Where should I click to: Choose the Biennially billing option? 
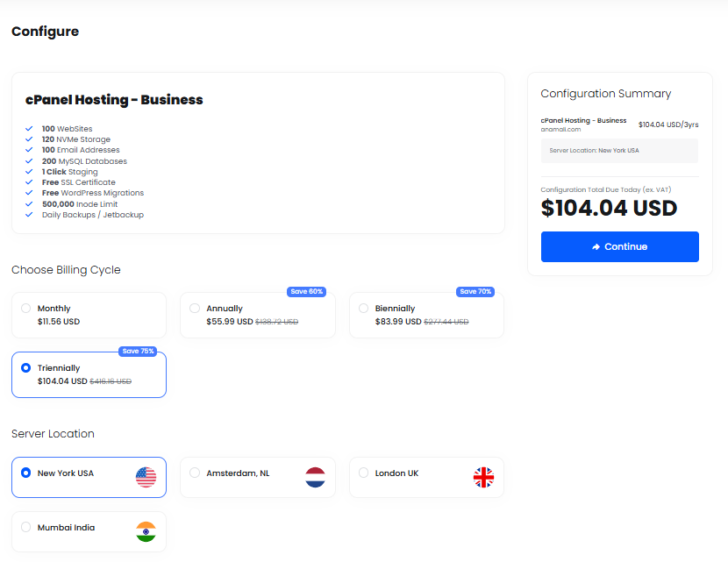pos(426,315)
